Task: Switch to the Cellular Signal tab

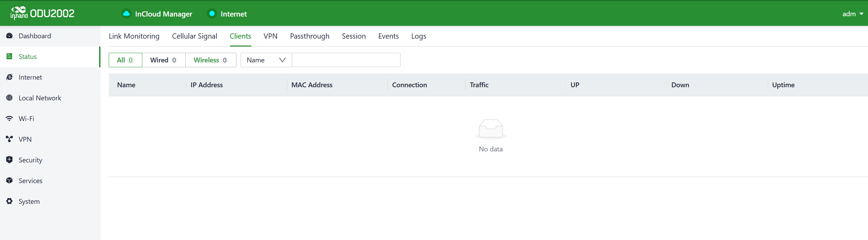Action: click(x=194, y=36)
